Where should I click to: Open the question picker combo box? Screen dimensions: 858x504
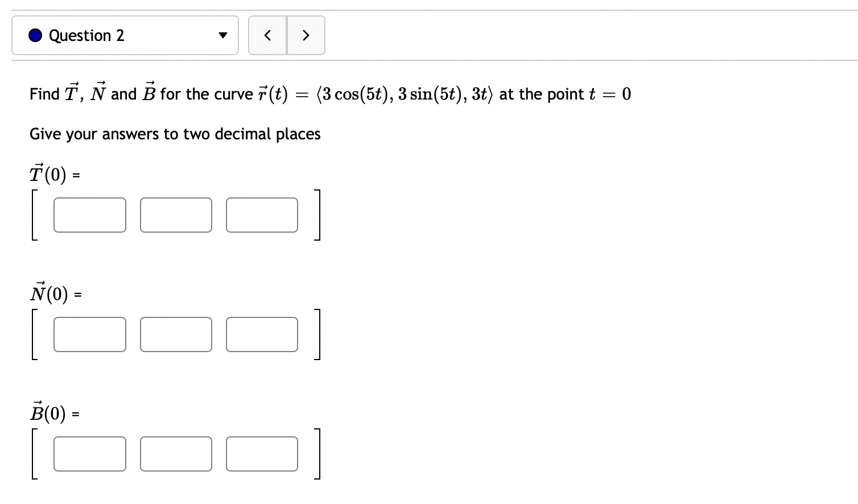[x=125, y=35]
